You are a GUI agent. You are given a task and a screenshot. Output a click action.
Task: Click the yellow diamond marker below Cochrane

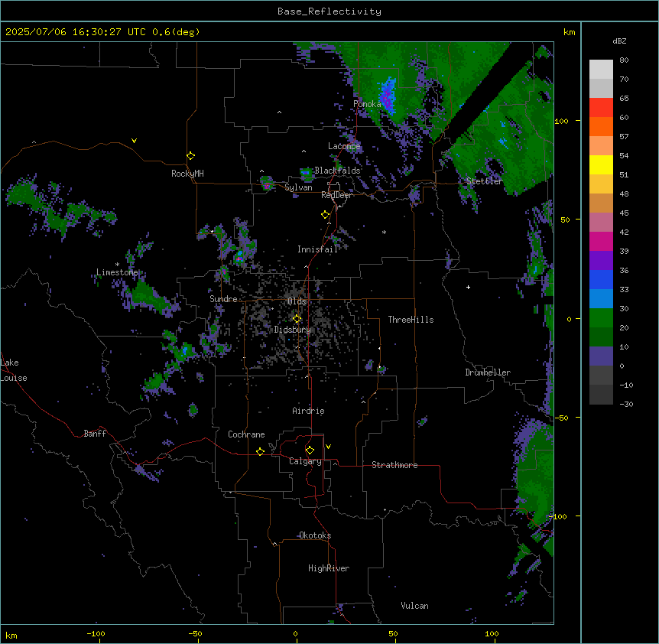[x=260, y=451]
